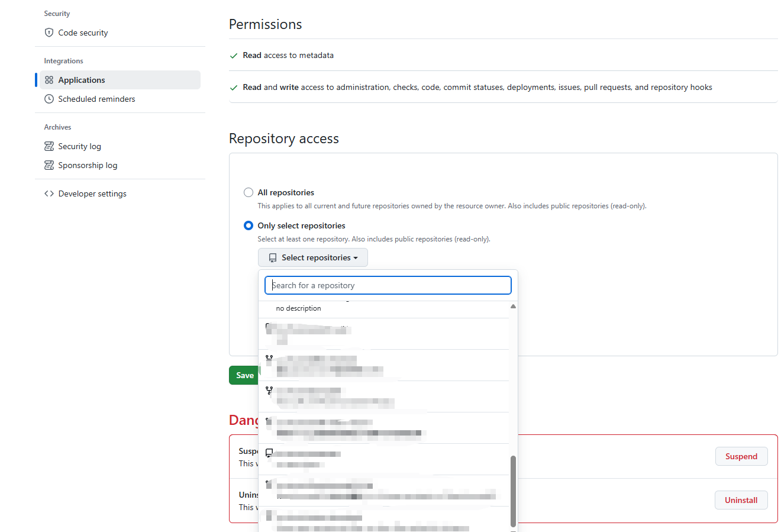Screen dimensions: 781x532
Task: Open the Sponsorship log page
Action: 88,165
